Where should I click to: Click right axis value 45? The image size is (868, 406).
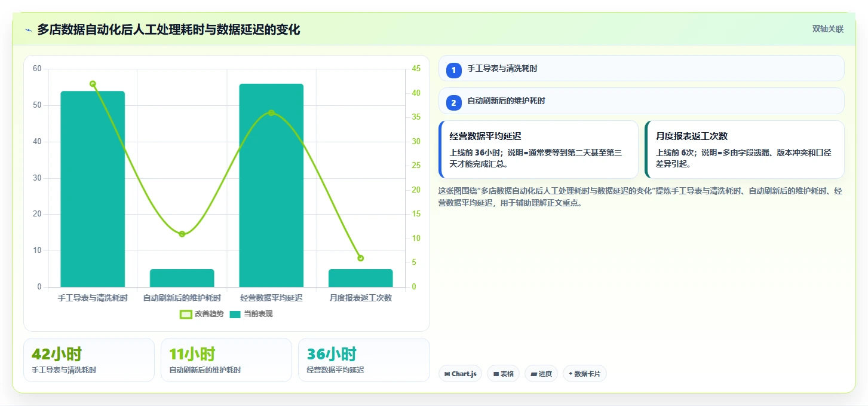tap(416, 69)
